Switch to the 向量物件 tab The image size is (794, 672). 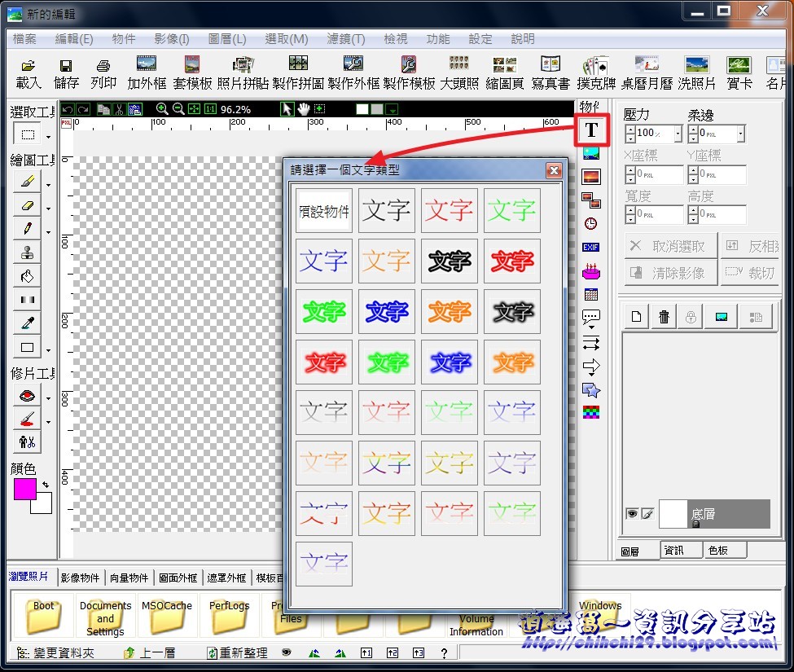[129, 578]
